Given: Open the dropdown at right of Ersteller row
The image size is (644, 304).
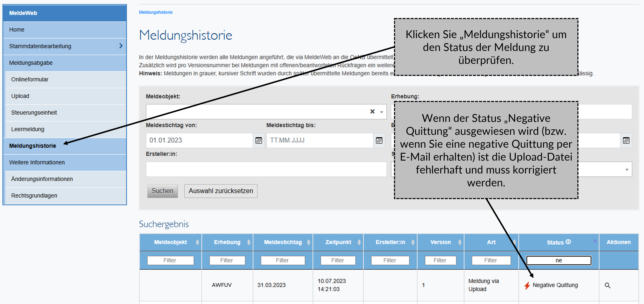Looking at the screenshot, I should click(627, 170).
